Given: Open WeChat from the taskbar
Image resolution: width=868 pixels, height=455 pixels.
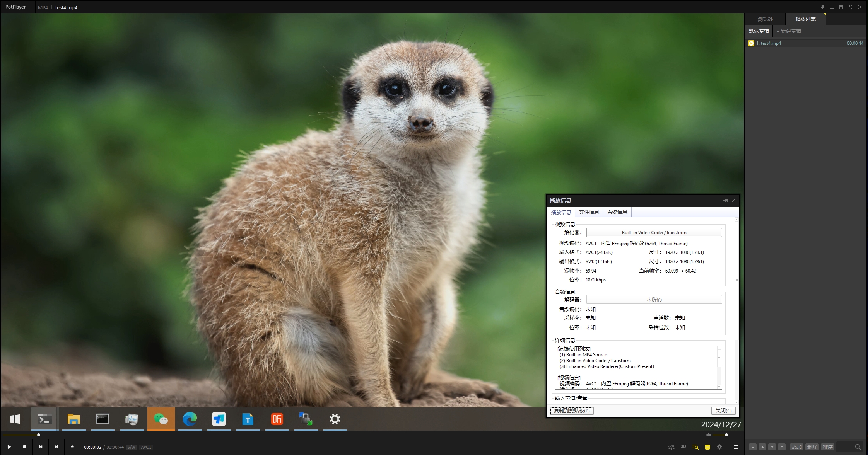Looking at the screenshot, I should [x=161, y=419].
